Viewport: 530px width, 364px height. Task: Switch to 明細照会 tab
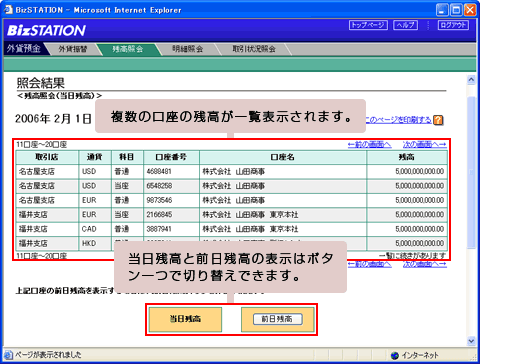click(187, 49)
